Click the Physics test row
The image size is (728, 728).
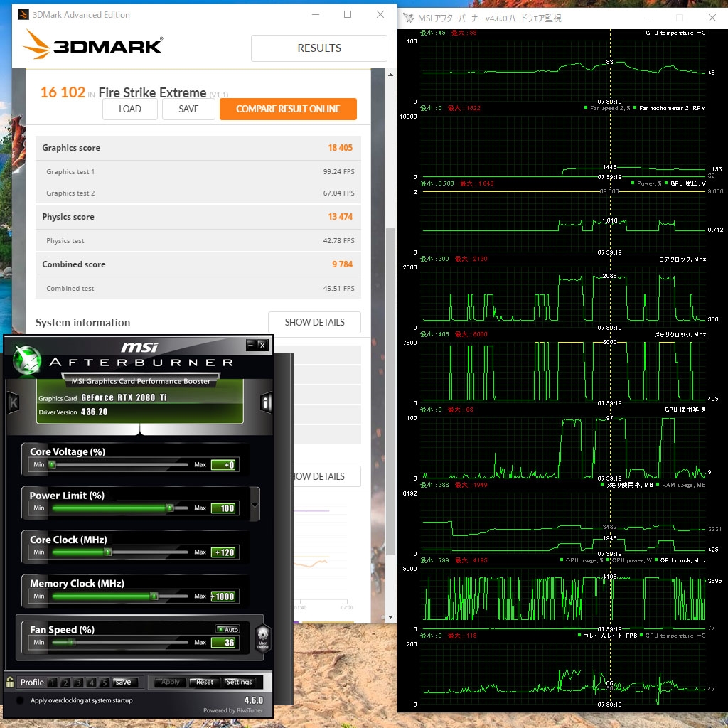coord(198,240)
